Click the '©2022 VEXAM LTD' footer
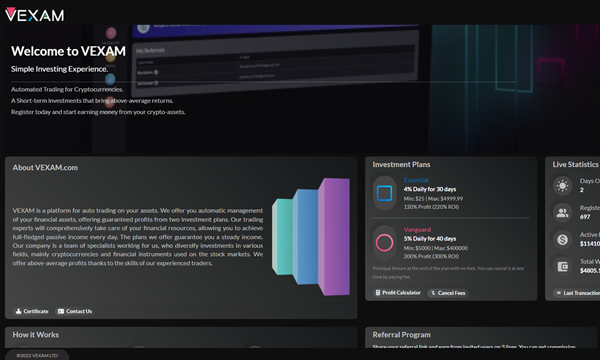The width and height of the screenshot is (600, 360). (37, 355)
